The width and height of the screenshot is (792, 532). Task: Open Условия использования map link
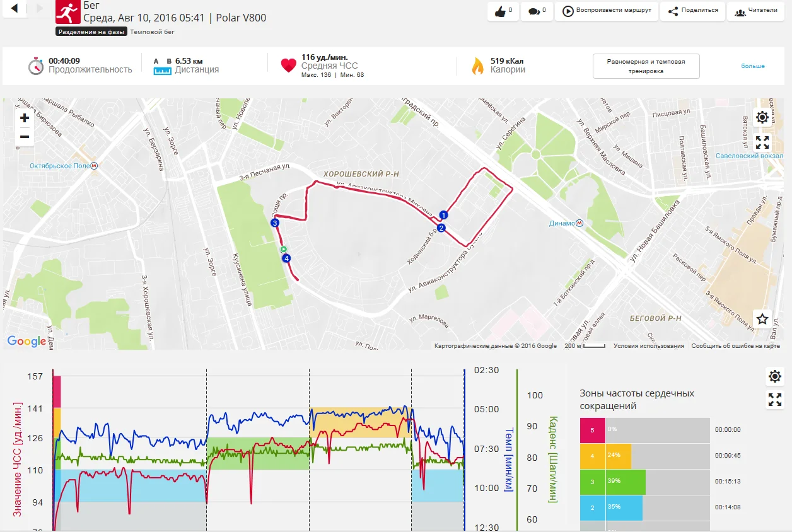pyautogui.click(x=649, y=346)
